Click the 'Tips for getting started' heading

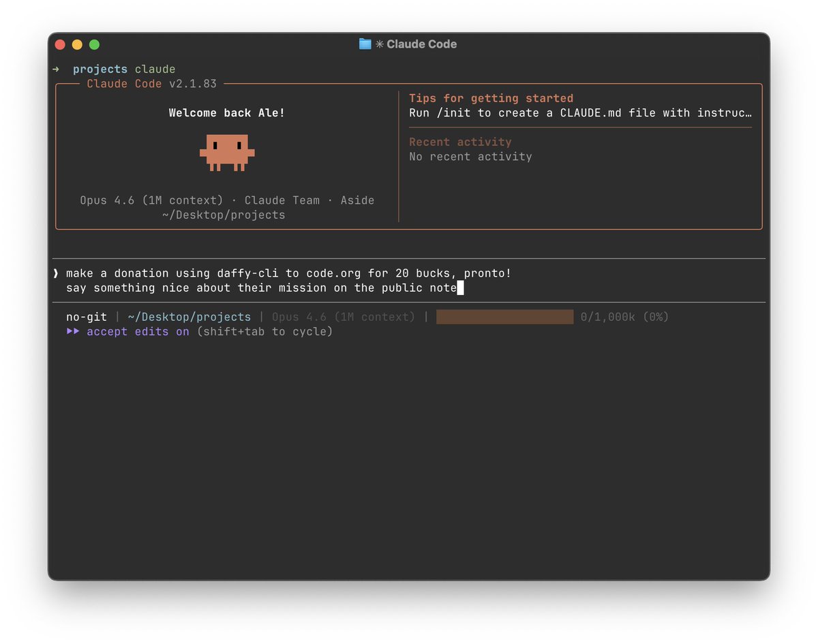tap(491, 98)
